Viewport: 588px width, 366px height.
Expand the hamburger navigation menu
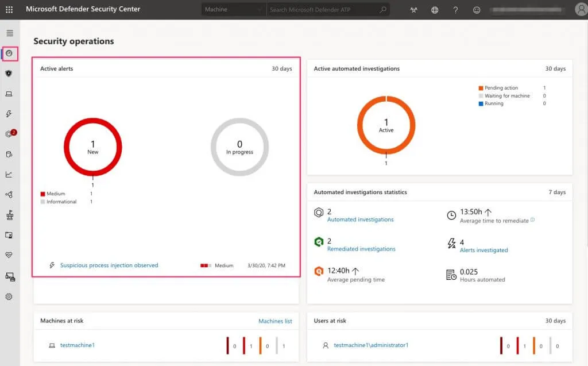pos(9,33)
